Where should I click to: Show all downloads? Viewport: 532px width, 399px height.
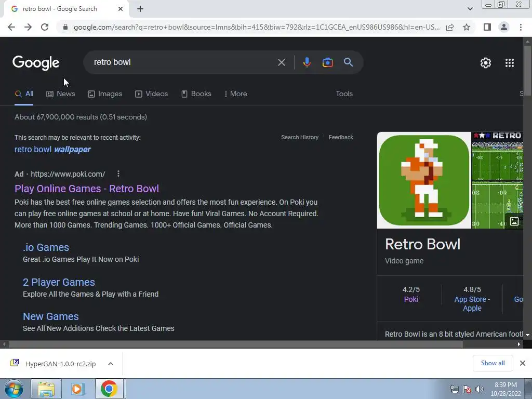tap(493, 363)
